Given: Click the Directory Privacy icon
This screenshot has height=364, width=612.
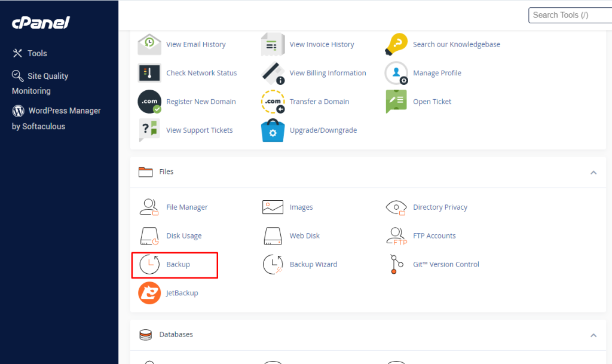Looking at the screenshot, I should [396, 207].
